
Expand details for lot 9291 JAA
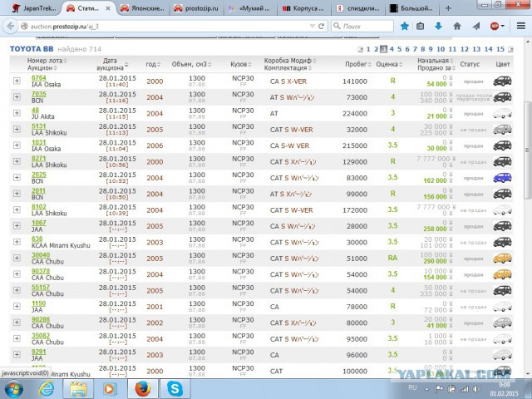click(17, 355)
